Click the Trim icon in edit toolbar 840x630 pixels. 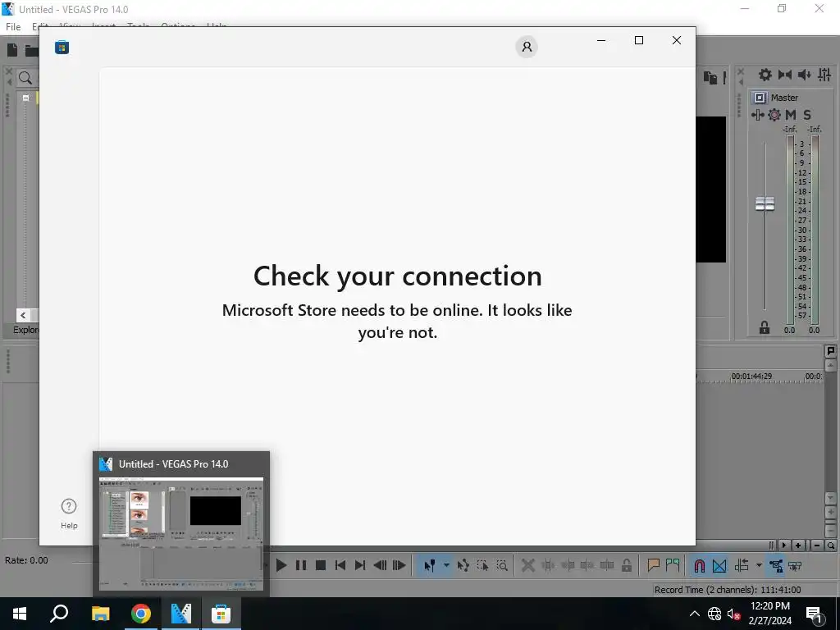(548, 566)
